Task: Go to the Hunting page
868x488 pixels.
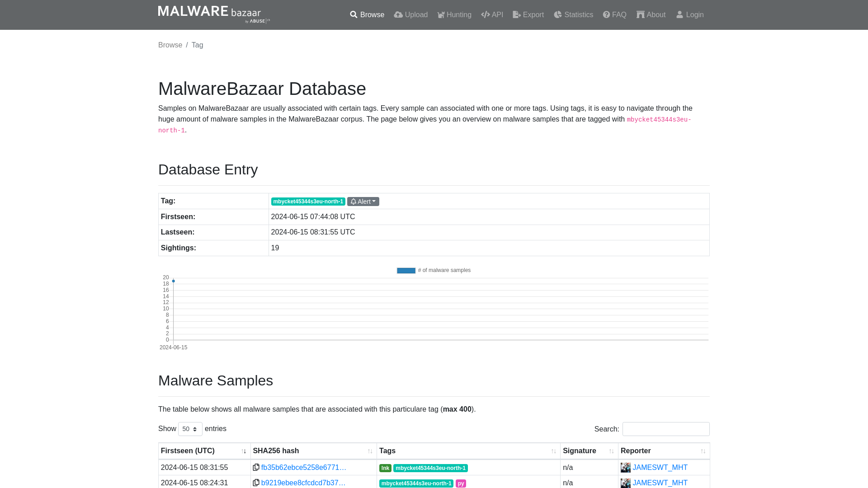Action: [x=454, y=15]
